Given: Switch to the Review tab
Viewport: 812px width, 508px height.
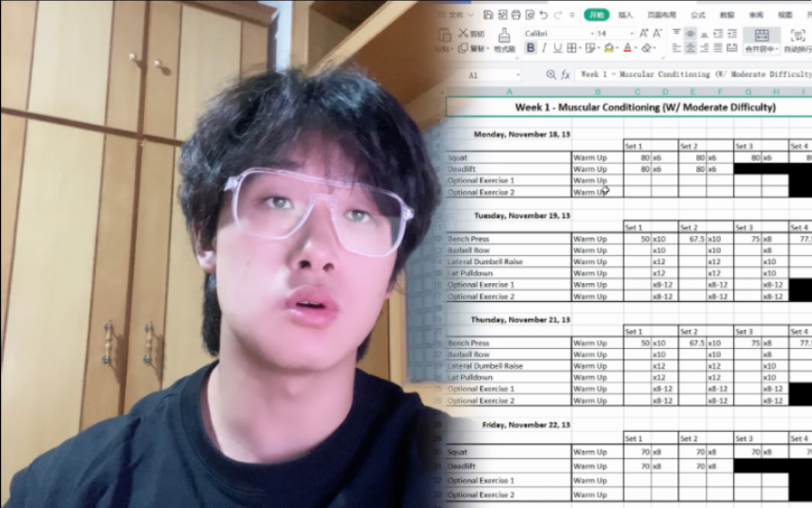Looking at the screenshot, I should [x=756, y=15].
